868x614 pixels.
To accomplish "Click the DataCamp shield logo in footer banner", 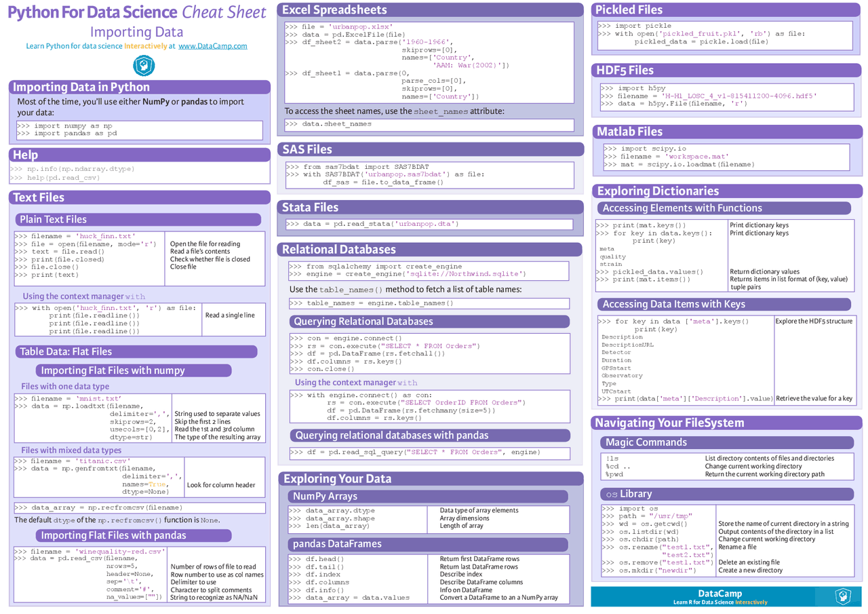I will tap(843, 597).
